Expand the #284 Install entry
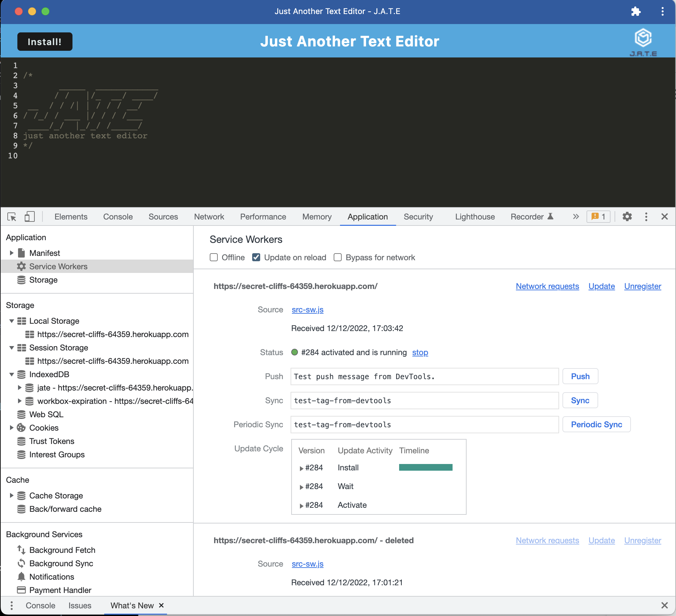676x616 pixels. (x=301, y=468)
